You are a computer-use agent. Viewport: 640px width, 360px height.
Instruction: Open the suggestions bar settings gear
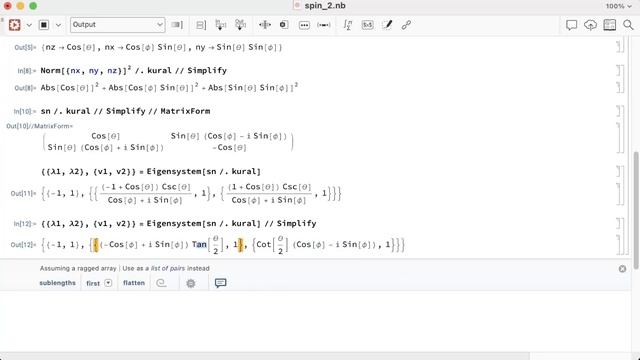pyautogui.click(x=191, y=283)
